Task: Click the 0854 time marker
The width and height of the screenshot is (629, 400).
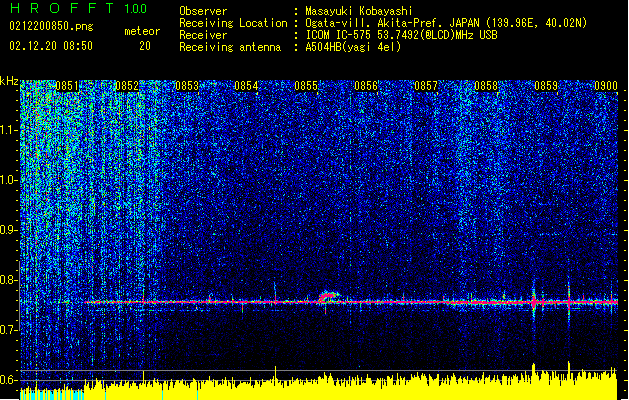Action: [246, 86]
